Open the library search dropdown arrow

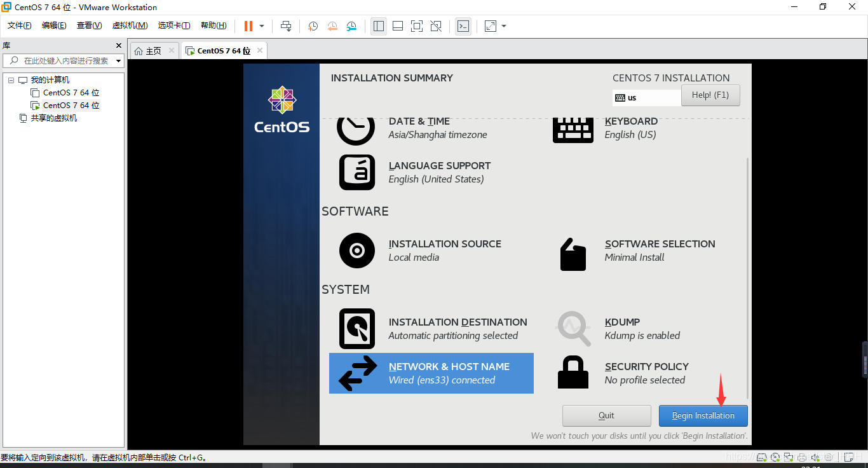click(119, 61)
